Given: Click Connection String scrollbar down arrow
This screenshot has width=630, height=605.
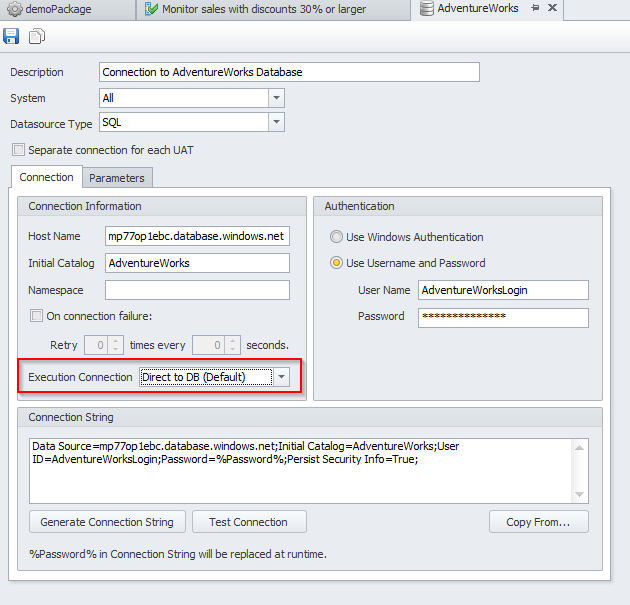Looking at the screenshot, I should click(x=579, y=494).
